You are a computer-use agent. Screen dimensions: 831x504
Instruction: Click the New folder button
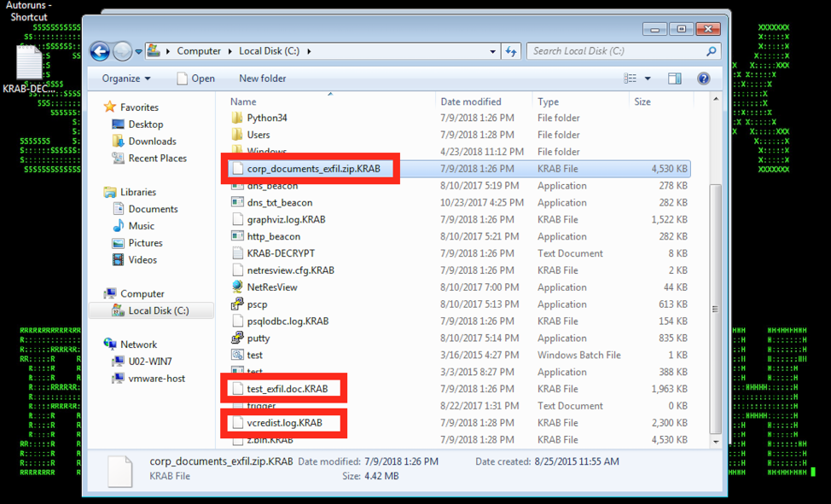pos(262,78)
